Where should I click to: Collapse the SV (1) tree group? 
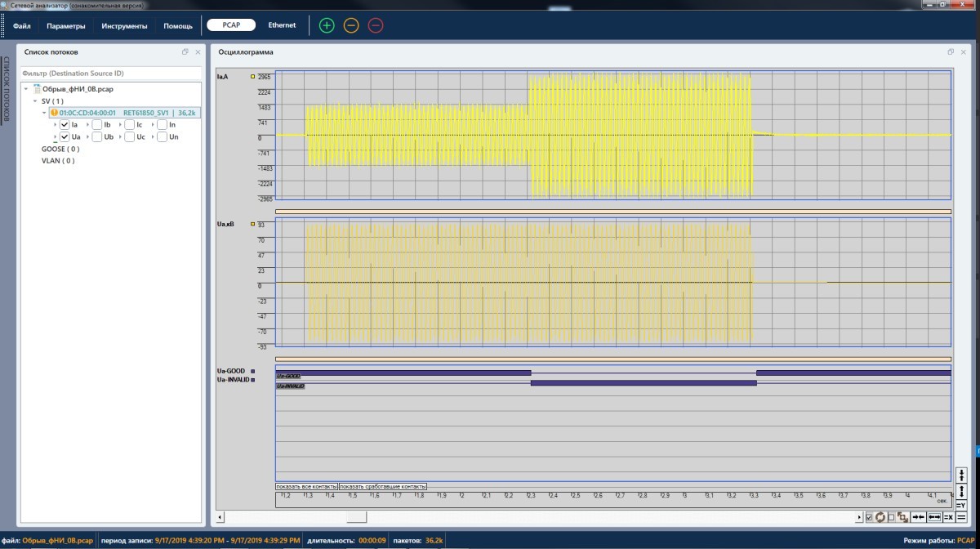(34, 101)
